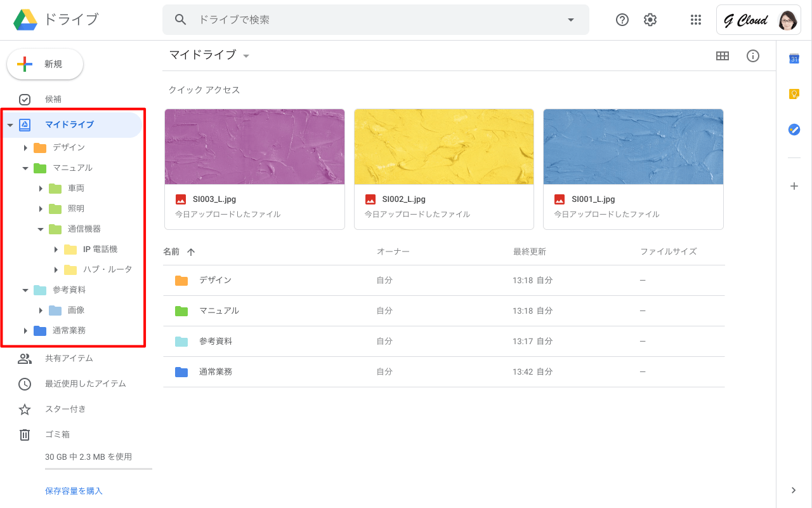
Task: Select デザイン folder row in file list
Action: point(444,280)
